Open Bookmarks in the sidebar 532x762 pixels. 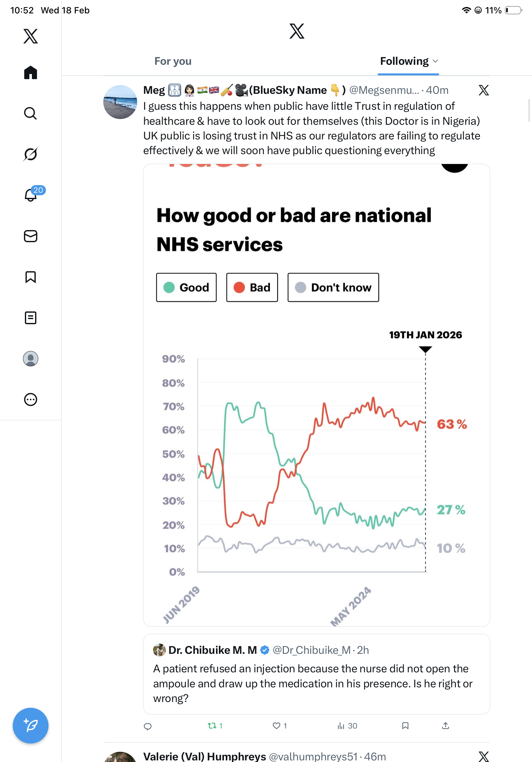31,277
